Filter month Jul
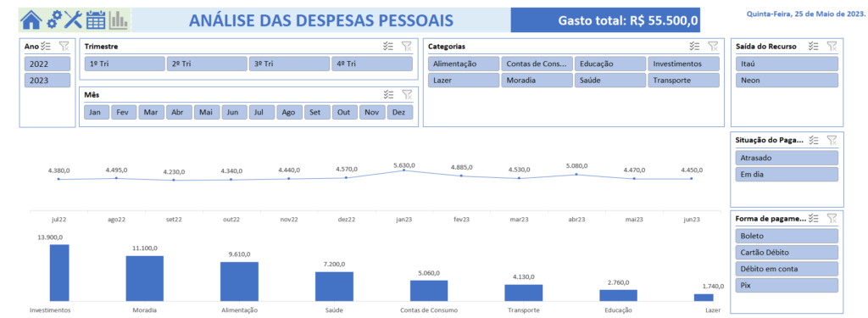The width and height of the screenshot is (868, 318). [x=262, y=113]
